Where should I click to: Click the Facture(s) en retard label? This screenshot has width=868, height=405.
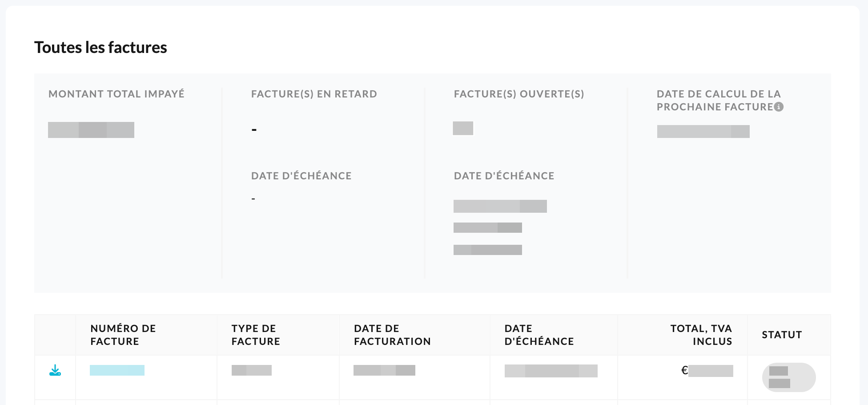(314, 94)
